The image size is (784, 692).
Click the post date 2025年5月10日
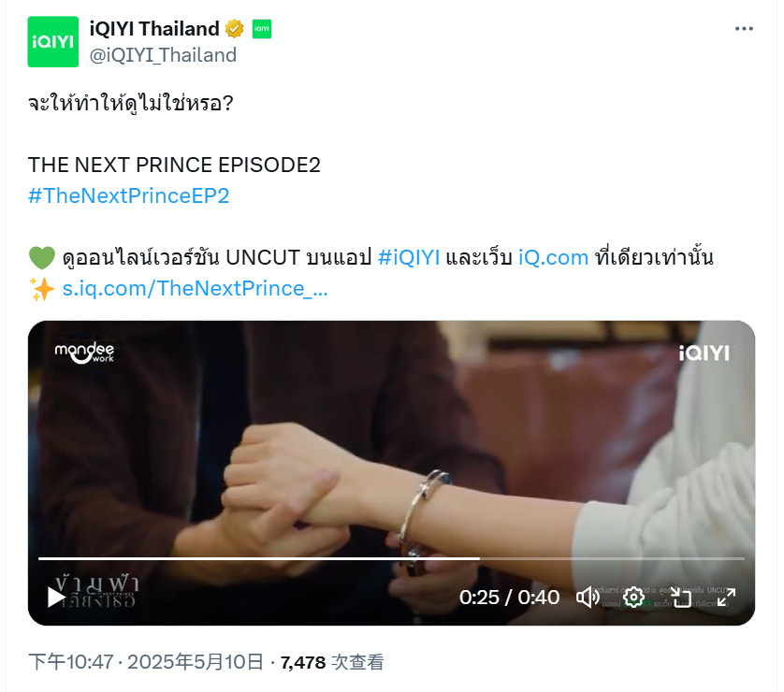[x=195, y=662]
